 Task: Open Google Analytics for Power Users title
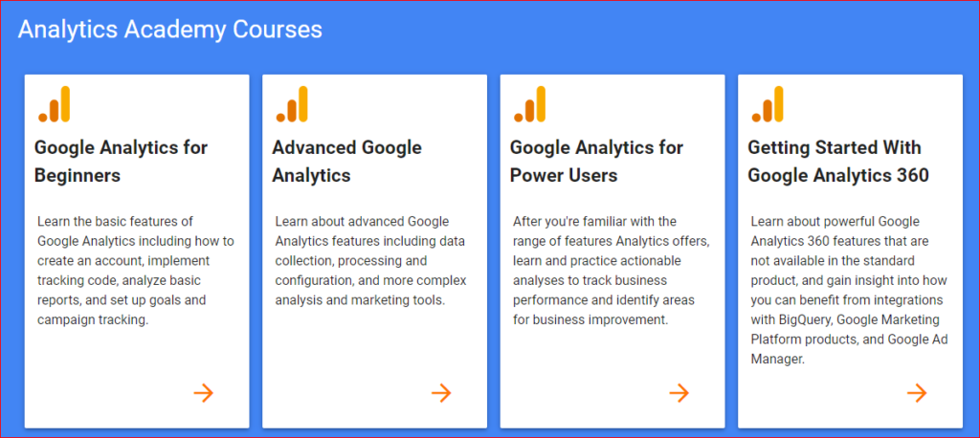click(x=597, y=162)
